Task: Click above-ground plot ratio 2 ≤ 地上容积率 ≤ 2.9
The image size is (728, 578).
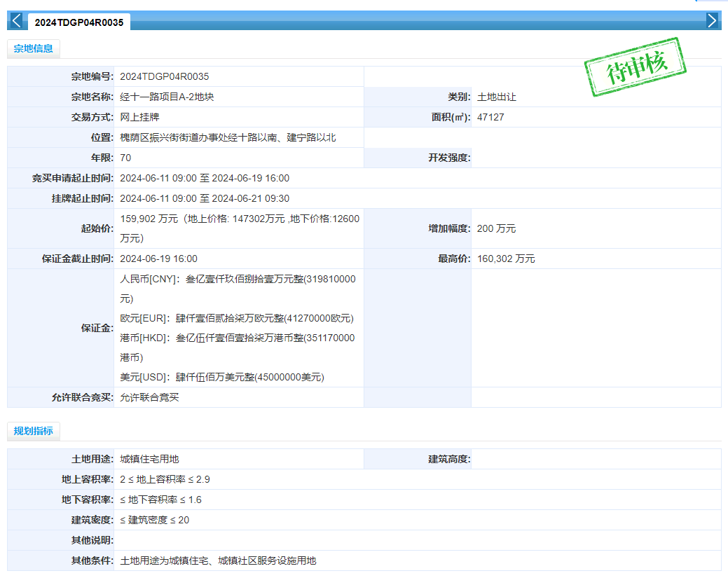Action: click(165, 480)
